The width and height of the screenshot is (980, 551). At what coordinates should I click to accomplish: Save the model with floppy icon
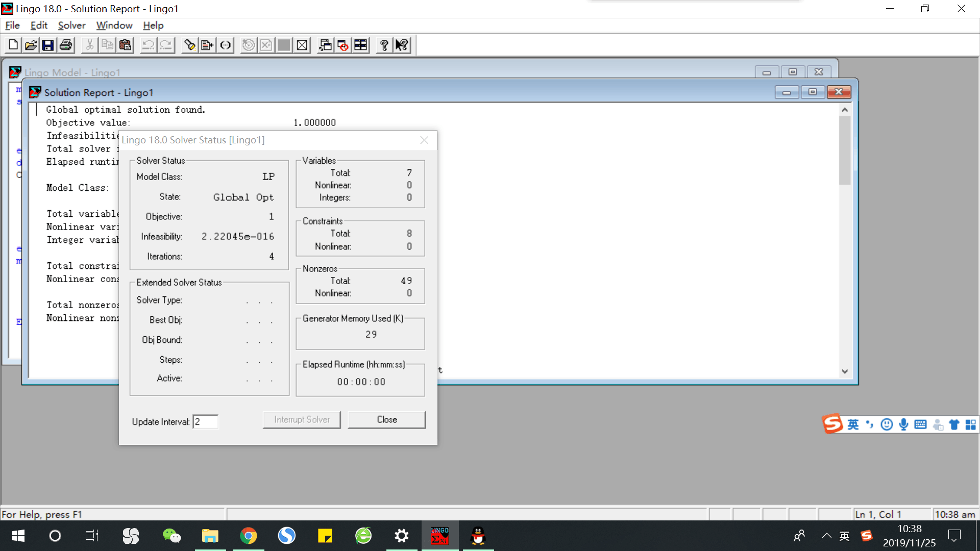[x=48, y=45]
